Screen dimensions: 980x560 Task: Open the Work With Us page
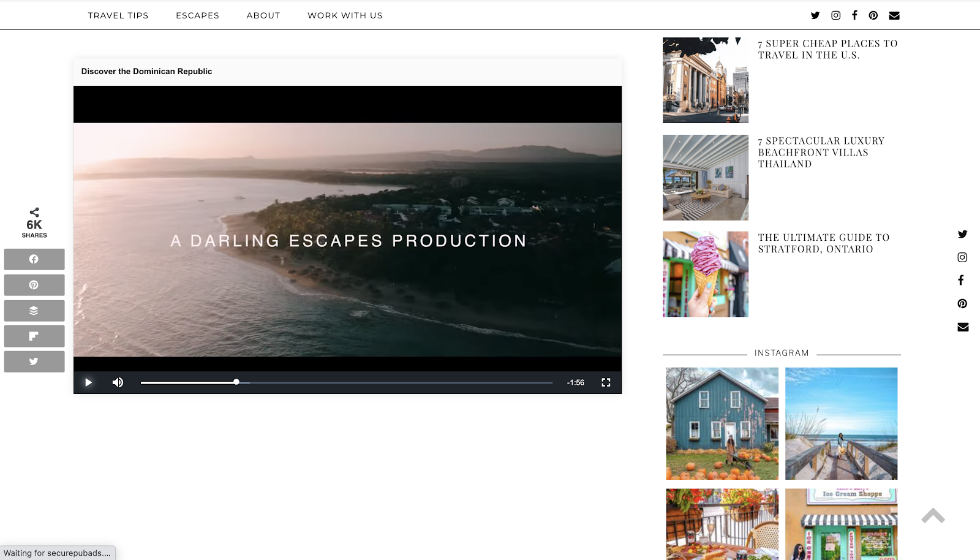click(x=345, y=15)
